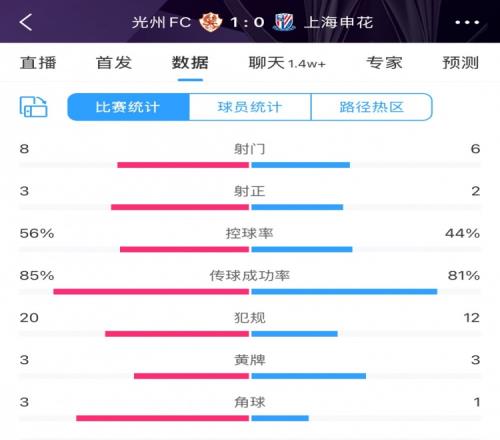Open the 直播 tab

tap(38, 63)
